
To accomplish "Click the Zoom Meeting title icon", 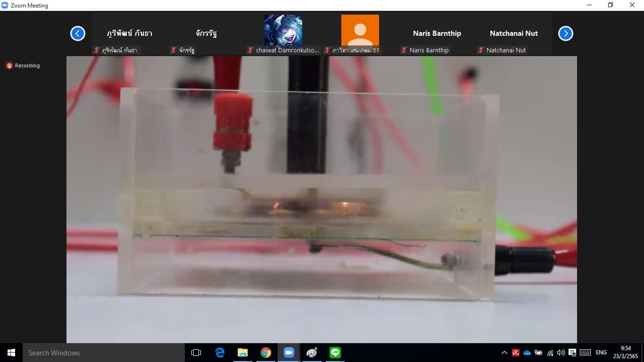I will [x=5, y=5].
